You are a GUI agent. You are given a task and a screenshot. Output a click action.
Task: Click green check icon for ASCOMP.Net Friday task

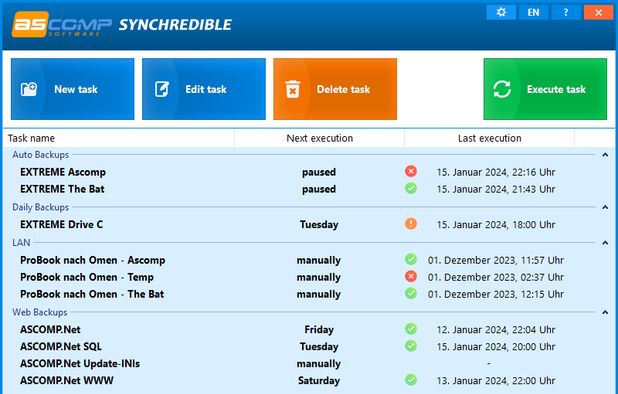coord(411,329)
